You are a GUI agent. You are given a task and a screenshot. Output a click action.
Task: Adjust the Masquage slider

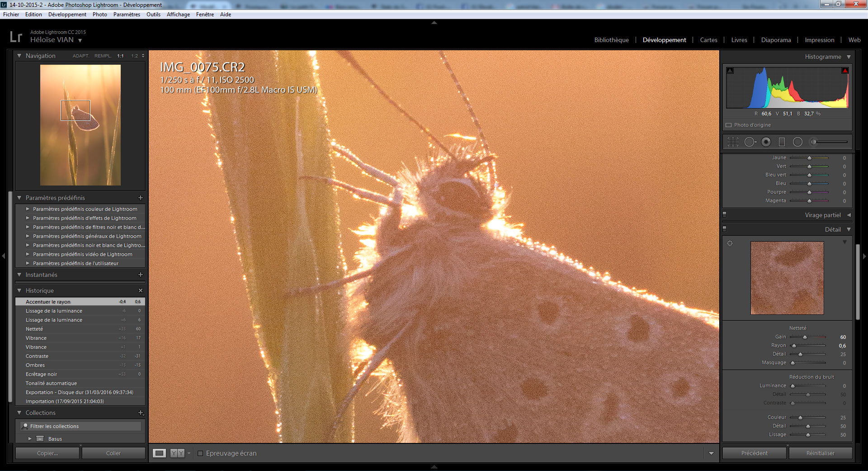[x=793, y=363]
